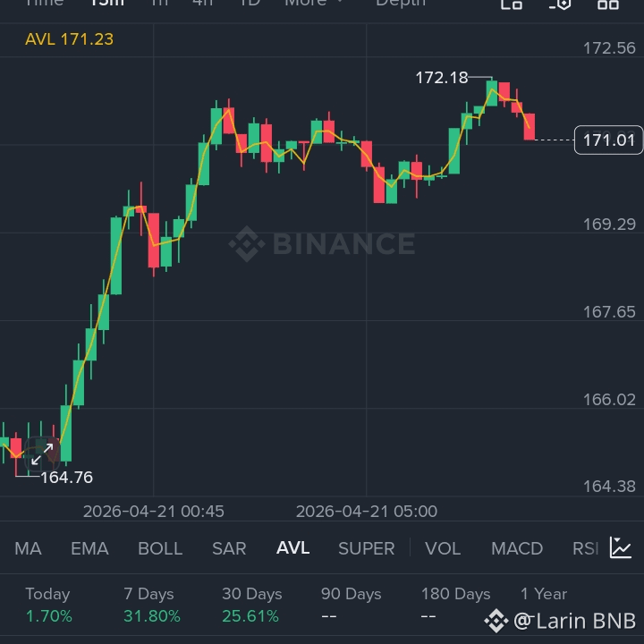Tap the 164.38 price axis label
This screenshot has width=644, height=644.
tap(609, 487)
